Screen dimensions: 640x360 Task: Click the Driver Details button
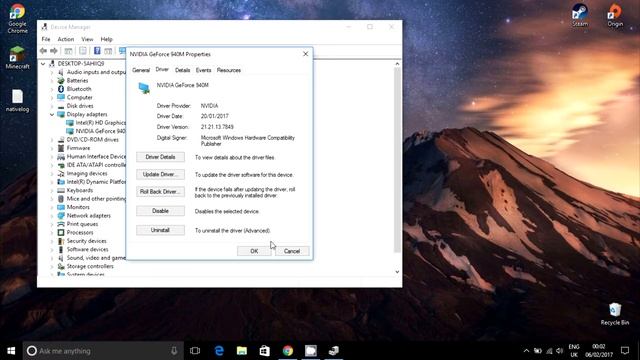(160, 157)
